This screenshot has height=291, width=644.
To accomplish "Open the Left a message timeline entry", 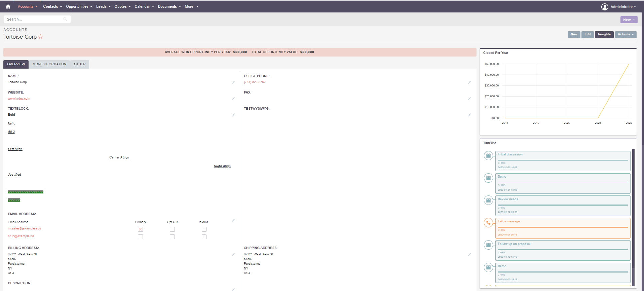I will (x=563, y=228).
